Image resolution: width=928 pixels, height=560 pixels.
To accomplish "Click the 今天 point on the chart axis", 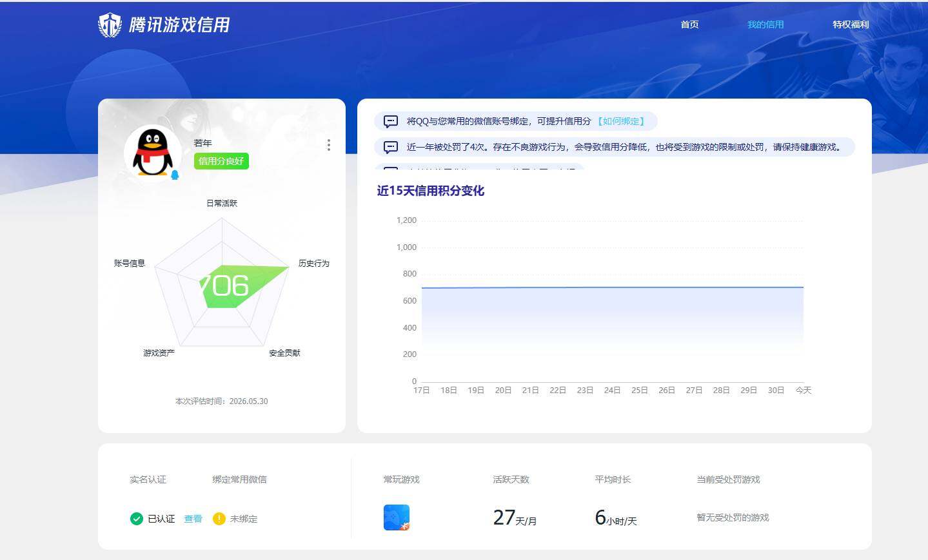I will coord(804,391).
